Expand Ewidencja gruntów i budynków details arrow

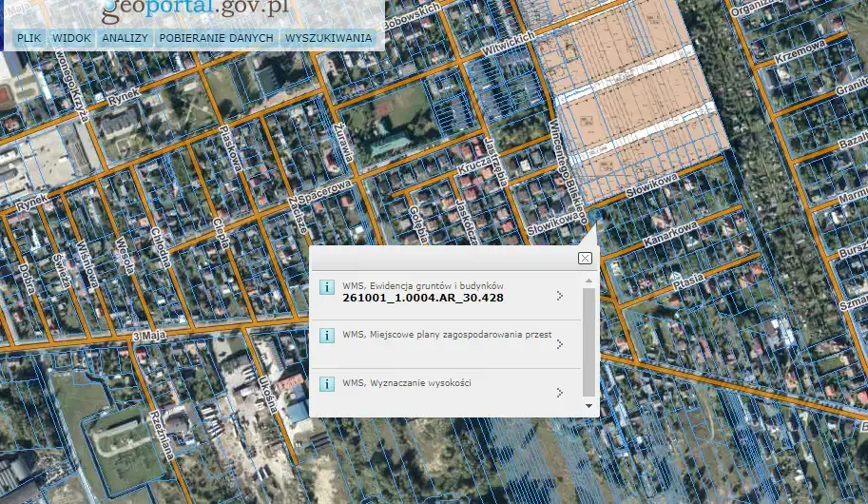(x=560, y=296)
